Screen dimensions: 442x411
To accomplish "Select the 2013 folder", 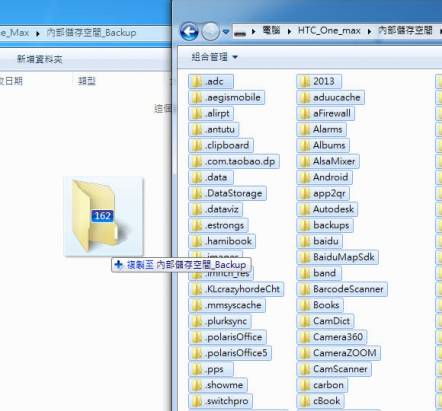I will [319, 81].
